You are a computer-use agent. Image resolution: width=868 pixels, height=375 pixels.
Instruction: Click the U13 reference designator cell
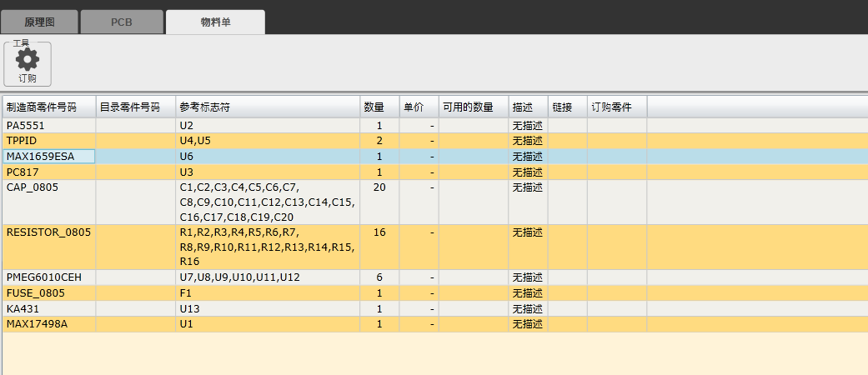click(x=268, y=308)
